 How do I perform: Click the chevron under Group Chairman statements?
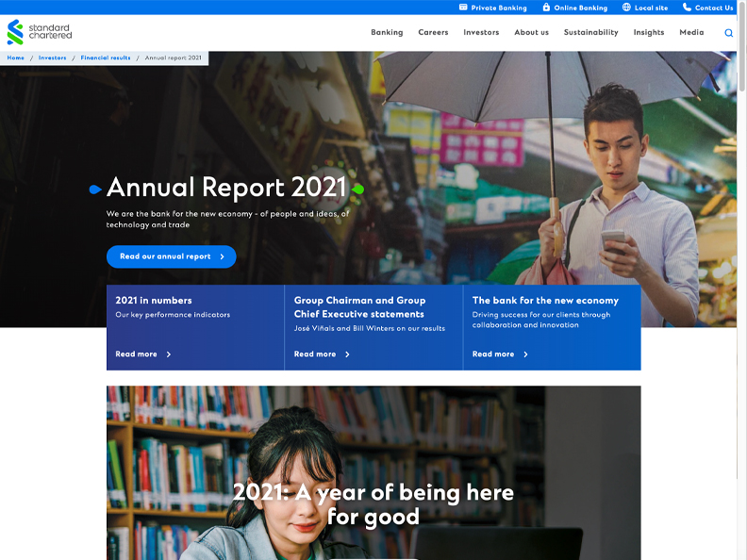[347, 354]
